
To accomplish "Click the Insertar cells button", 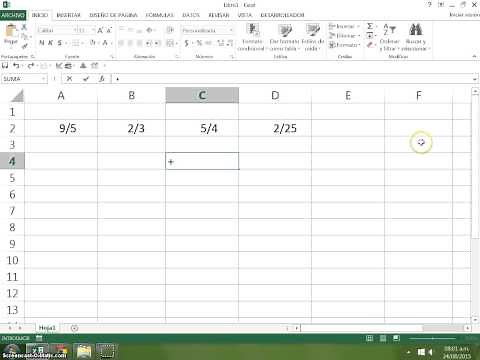I will click(344, 26).
